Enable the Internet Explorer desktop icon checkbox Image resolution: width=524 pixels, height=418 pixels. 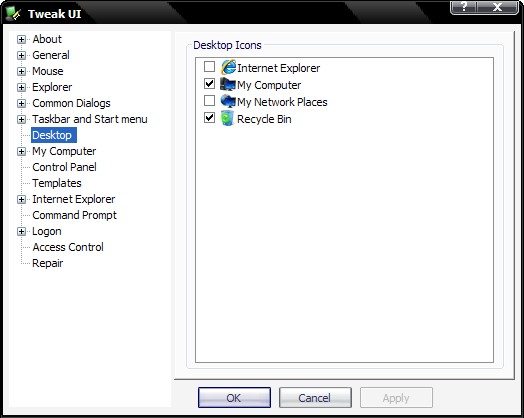point(209,66)
